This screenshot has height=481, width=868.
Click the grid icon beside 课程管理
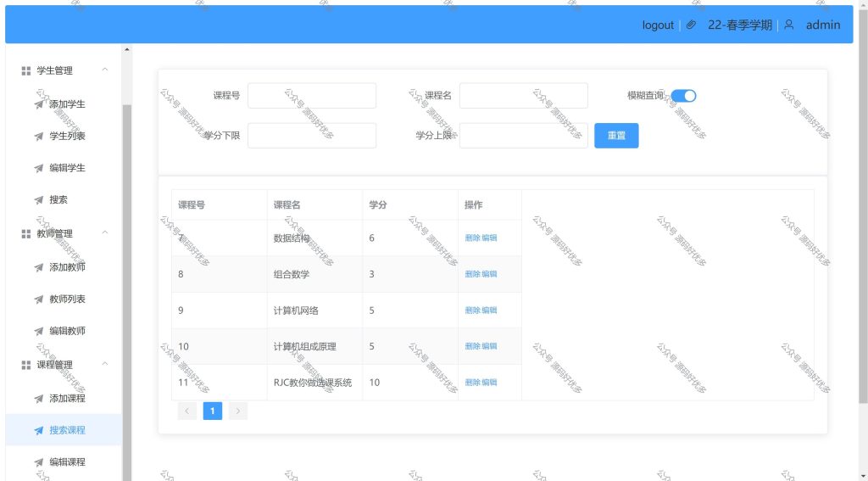tap(26, 365)
